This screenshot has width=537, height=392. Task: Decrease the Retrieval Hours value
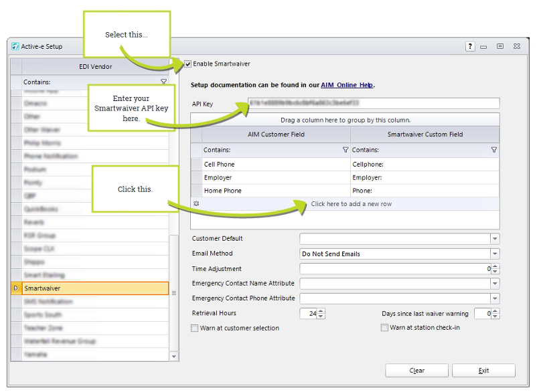pyautogui.click(x=321, y=316)
